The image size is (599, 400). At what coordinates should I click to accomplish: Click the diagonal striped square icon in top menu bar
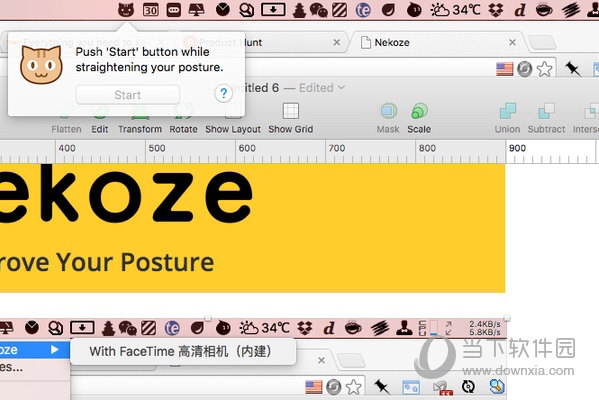(340, 10)
